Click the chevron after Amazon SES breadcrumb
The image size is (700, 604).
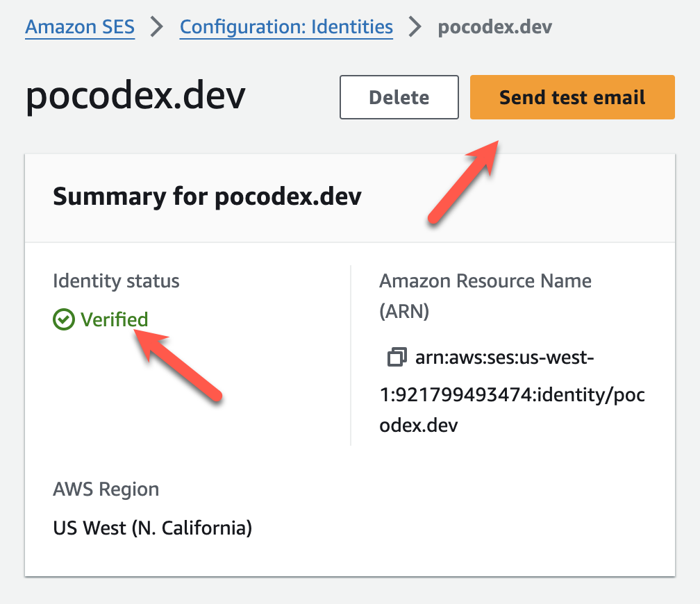click(157, 27)
